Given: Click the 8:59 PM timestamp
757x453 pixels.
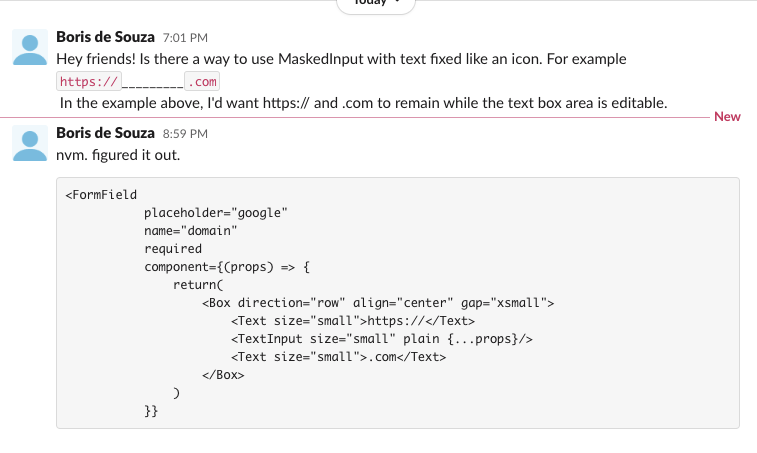Looking at the screenshot, I should [185, 134].
